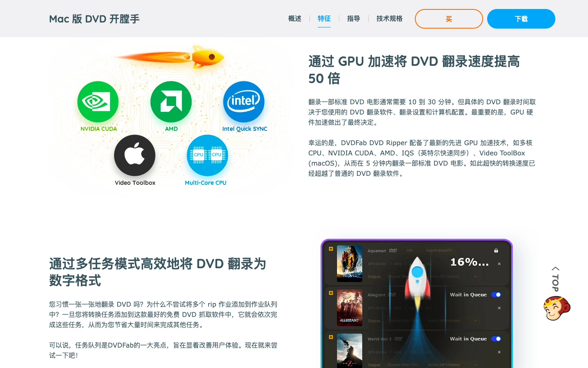Click the monkey mascot icon
Image resolution: width=588 pixels, height=368 pixels.
tap(557, 308)
